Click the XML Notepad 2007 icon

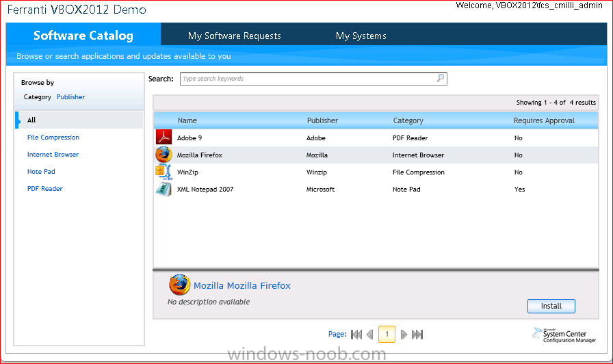pos(164,189)
